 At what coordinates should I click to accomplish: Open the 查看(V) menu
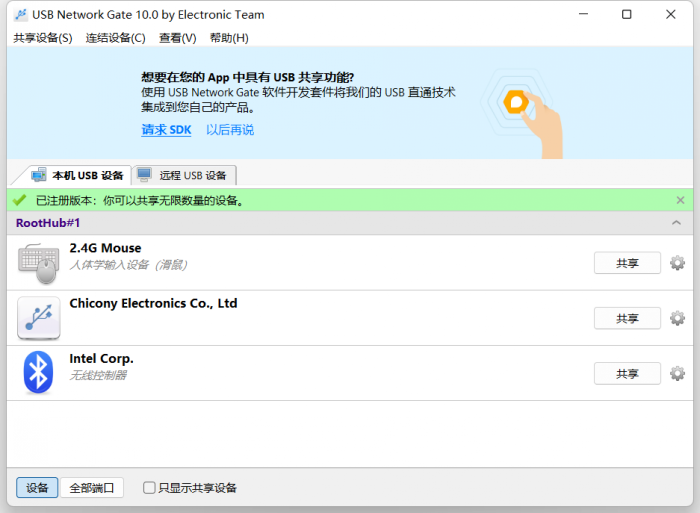point(178,38)
